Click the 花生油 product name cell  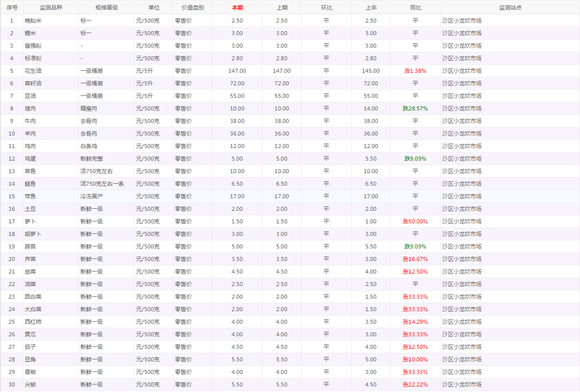point(34,71)
